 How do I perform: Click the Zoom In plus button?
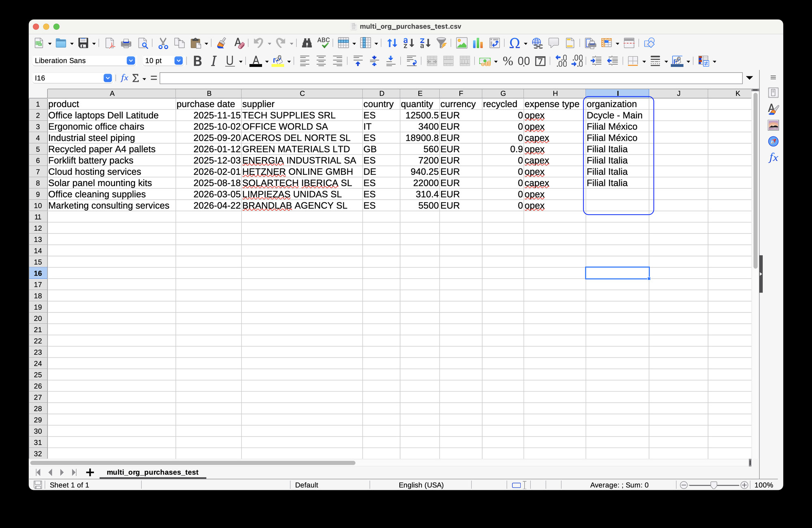point(744,485)
